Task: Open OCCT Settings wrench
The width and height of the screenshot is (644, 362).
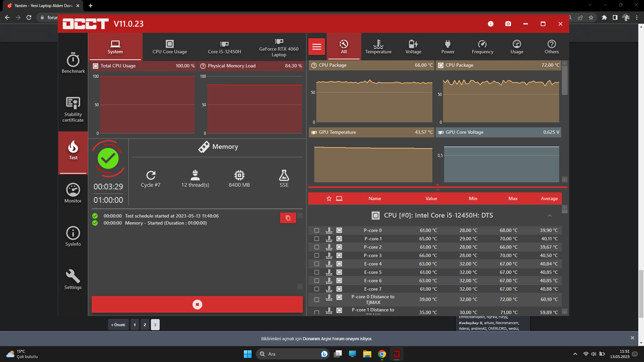Action: 73,280
